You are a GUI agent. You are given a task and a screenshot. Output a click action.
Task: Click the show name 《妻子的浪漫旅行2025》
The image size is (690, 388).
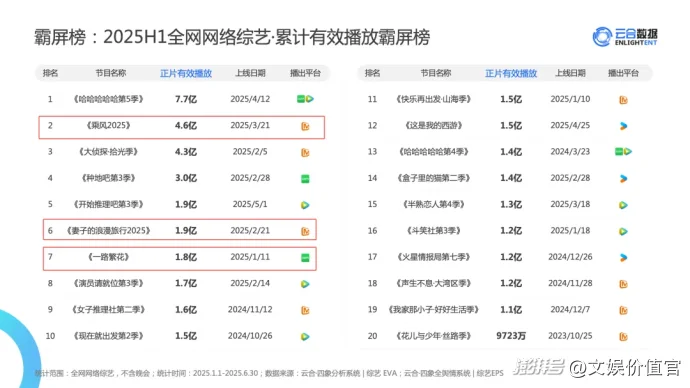click(x=108, y=231)
